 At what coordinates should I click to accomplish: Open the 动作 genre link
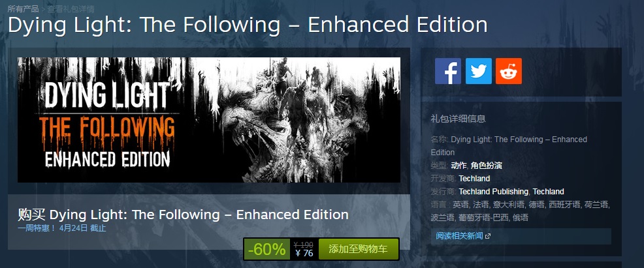point(459,166)
